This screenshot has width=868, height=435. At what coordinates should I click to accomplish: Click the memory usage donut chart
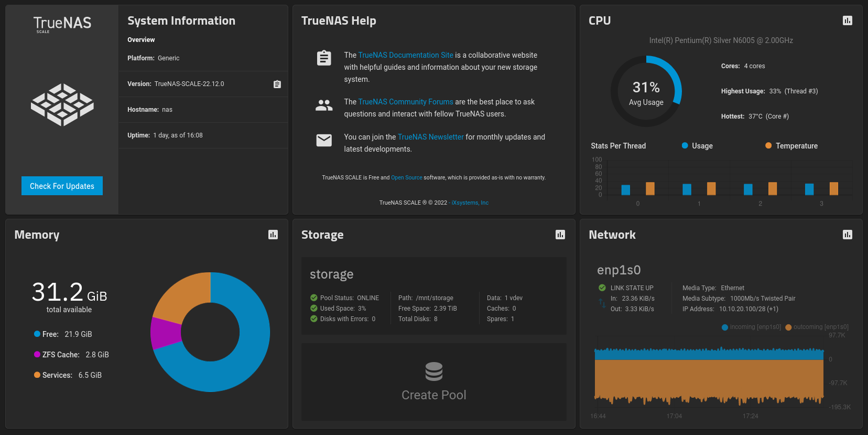click(x=210, y=332)
